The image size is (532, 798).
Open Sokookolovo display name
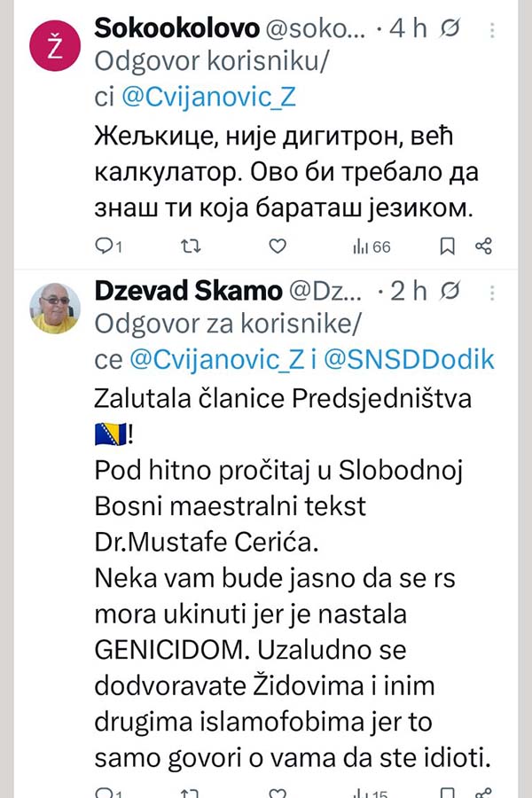[173, 28]
